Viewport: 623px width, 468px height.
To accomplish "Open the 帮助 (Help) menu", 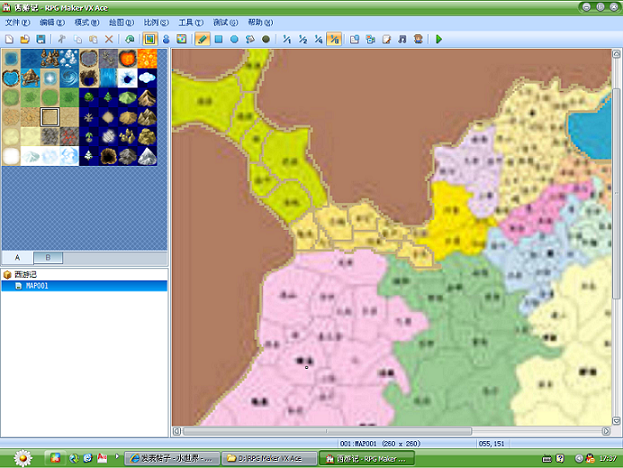I will click(x=261, y=22).
